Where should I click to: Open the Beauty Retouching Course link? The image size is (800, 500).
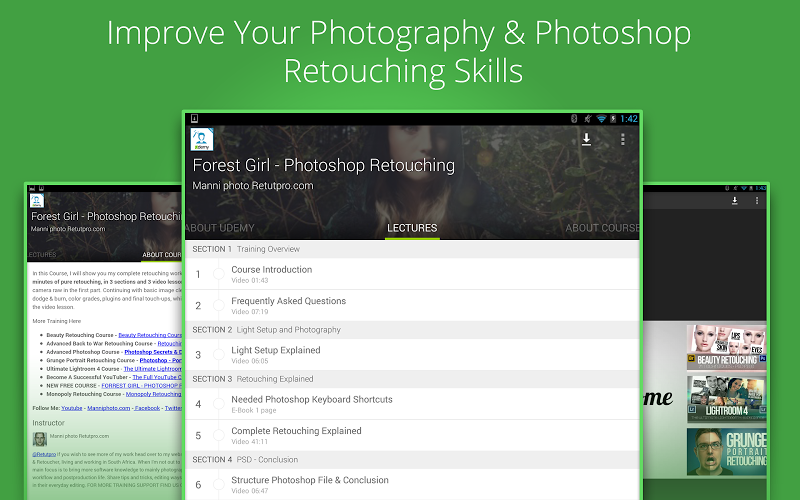[150, 335]
